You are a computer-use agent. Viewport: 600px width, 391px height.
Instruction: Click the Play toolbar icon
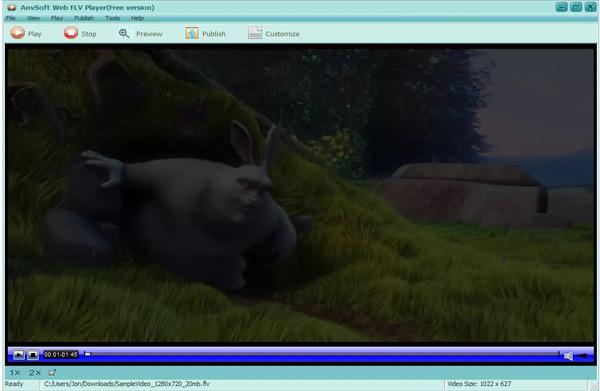point(18,33)
